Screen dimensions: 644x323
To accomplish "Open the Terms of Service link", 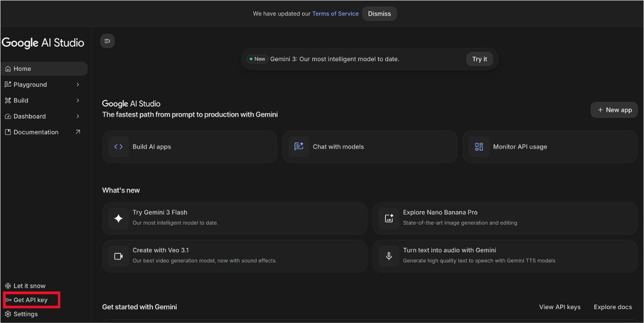I will (x=335, y=14).
